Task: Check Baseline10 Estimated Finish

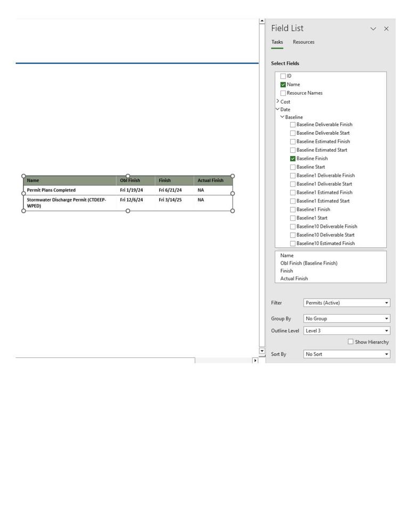Action: tap(293, 243)
